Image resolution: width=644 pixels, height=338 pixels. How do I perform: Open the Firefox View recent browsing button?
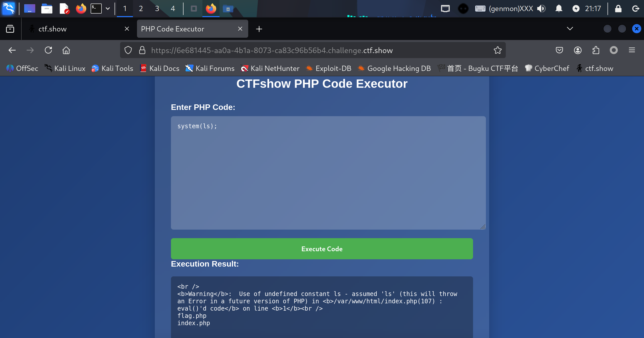click(x=10, y=29)
